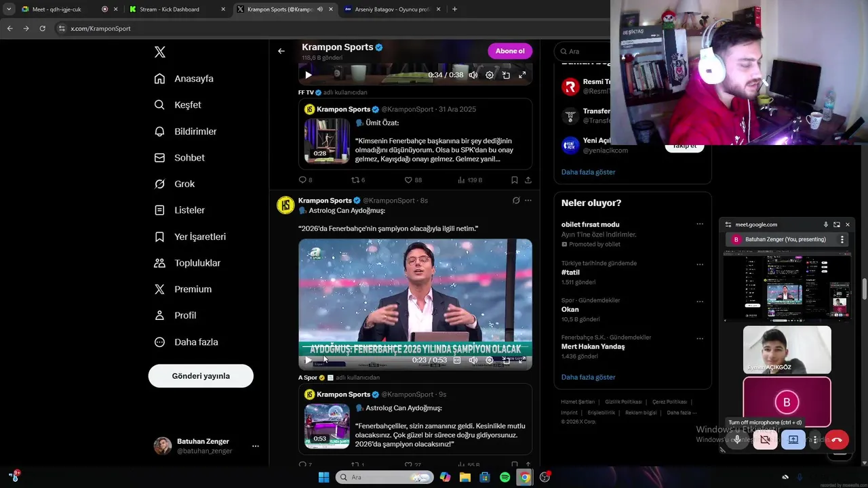The height and width of the screenshot is (488, 868).
Task: Open the quoted 0:53 video thumbnail
Action: point(327,426)
